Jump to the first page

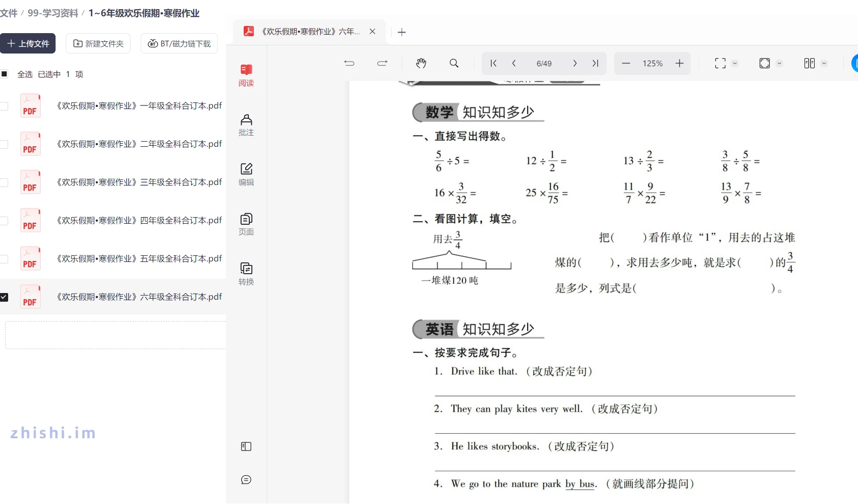click(493, 63)
